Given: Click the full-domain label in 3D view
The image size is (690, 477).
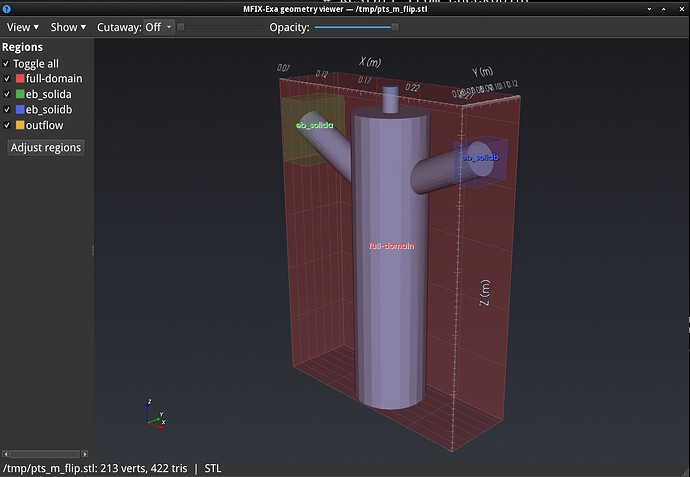Looking at the screenshot, I should tap(391, 246).
